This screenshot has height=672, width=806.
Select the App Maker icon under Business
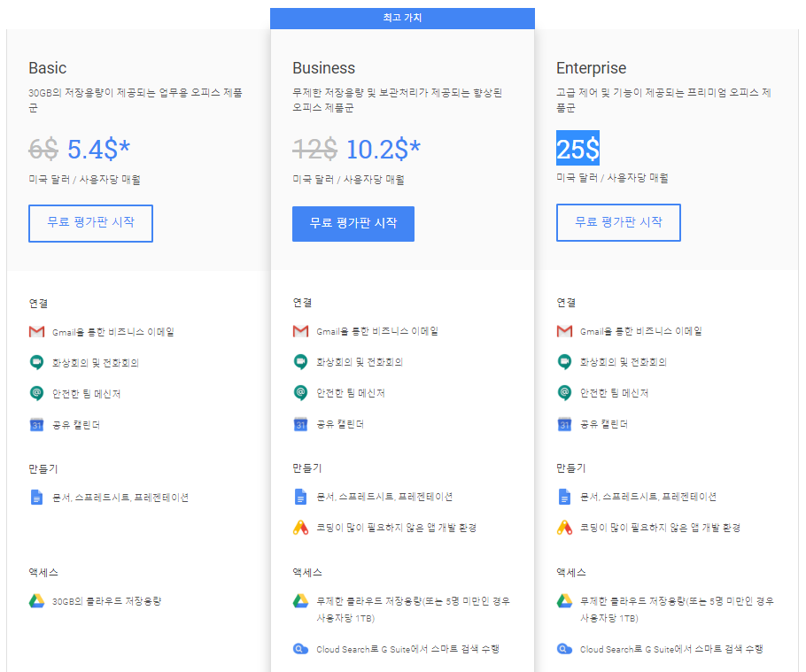tap(301, 528)
